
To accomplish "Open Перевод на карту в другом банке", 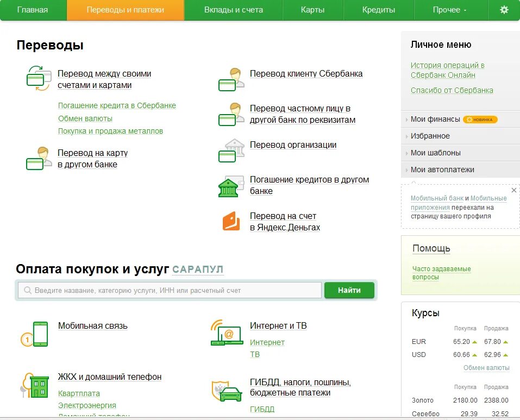I will pos(92,159).
